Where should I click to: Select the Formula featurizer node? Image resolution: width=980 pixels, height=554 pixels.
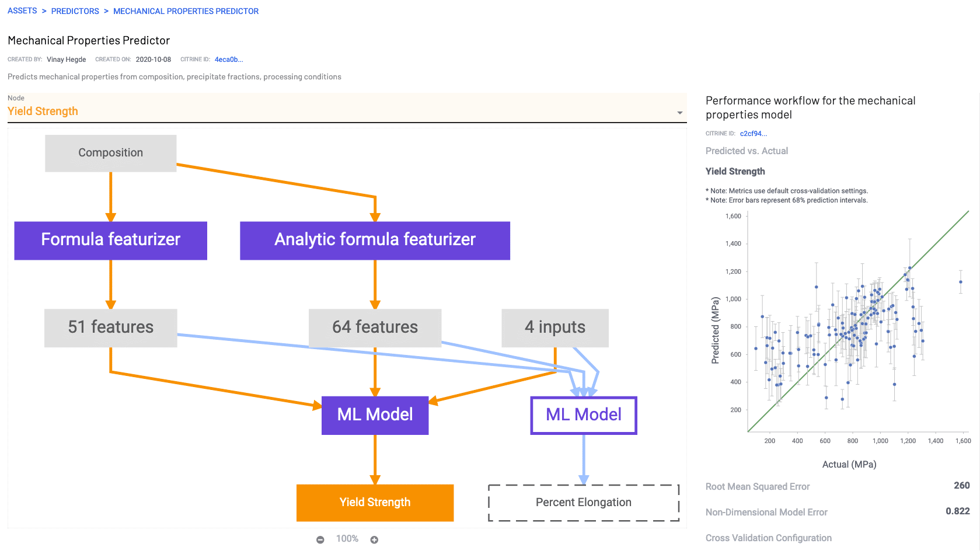click(110, 240)
